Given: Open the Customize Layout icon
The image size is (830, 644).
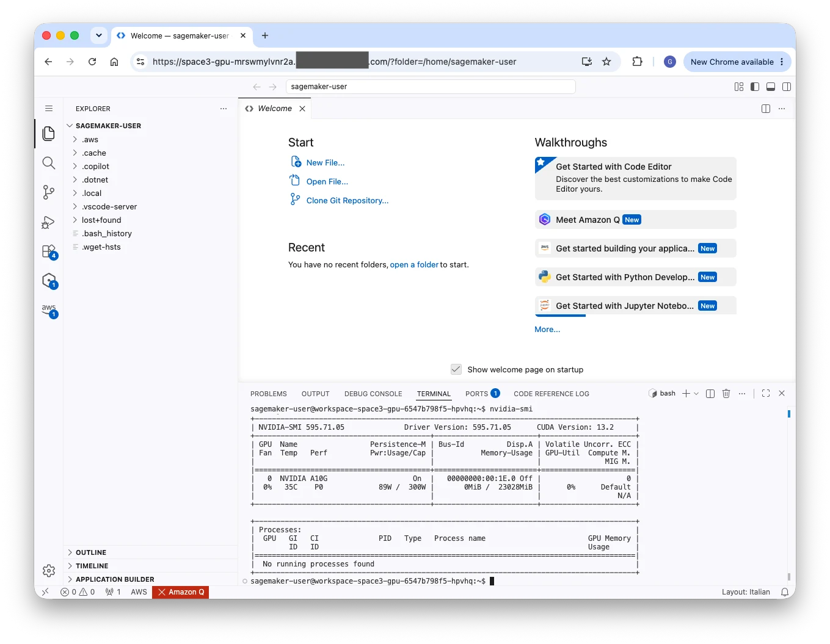Looking at the screenshot, I should tap(739, 87).
